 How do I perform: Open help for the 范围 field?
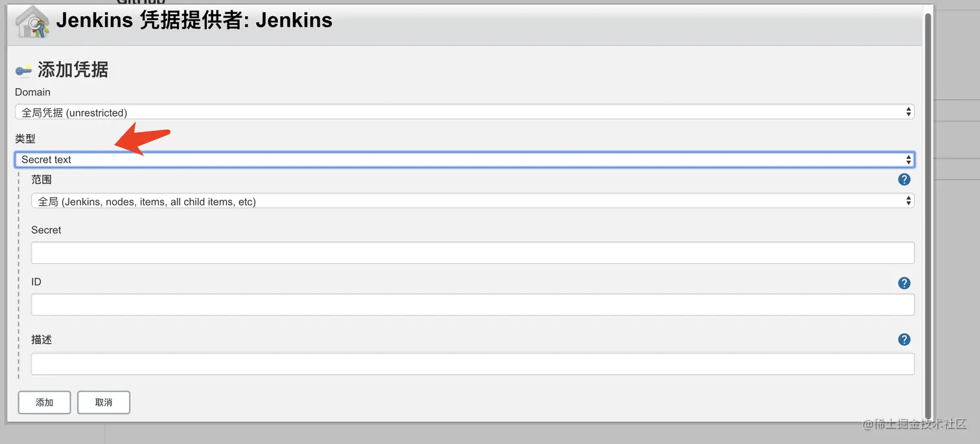coord(904,180)
